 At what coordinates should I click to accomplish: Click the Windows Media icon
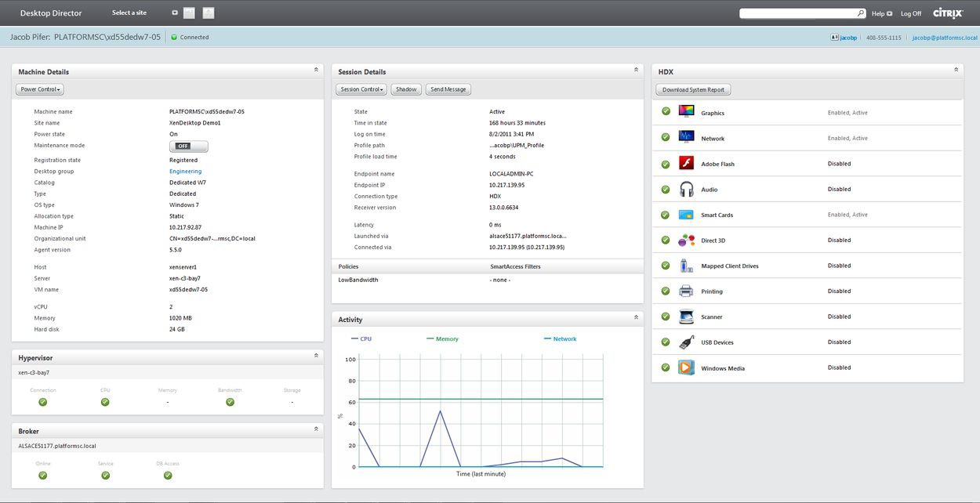(686, 367)
